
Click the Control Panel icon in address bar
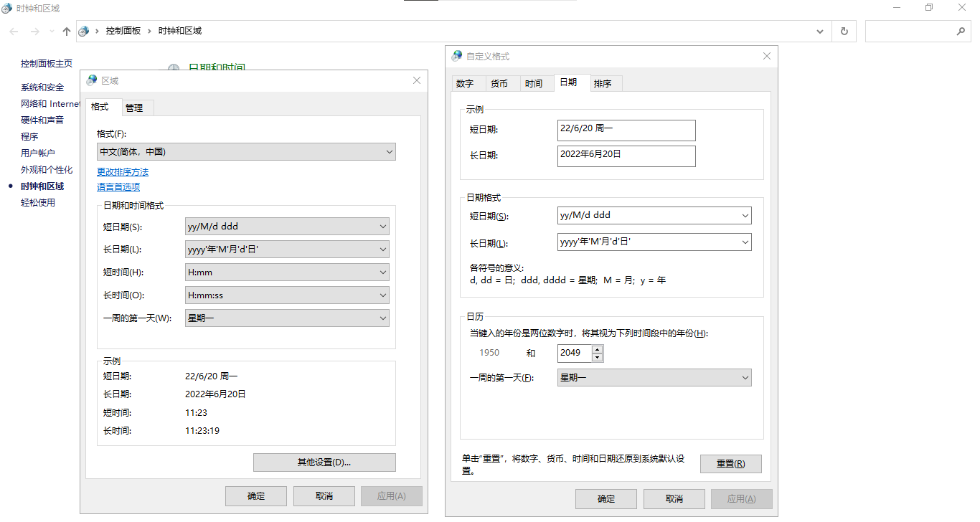85,32
